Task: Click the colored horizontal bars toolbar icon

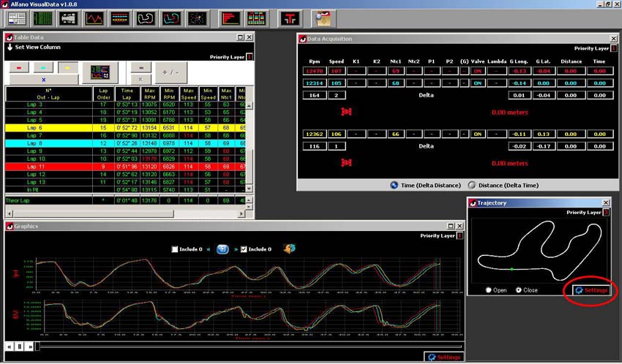Action: [x=120, y=18]
